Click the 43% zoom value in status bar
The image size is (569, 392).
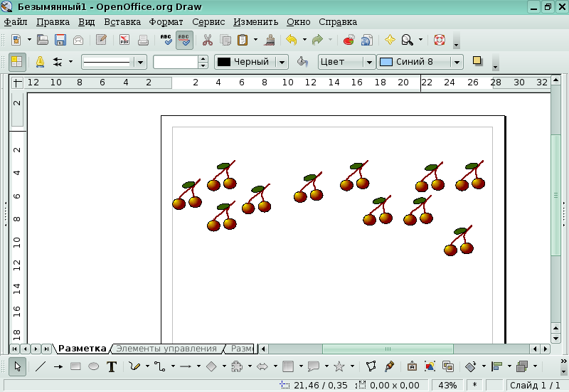(447, 385)
